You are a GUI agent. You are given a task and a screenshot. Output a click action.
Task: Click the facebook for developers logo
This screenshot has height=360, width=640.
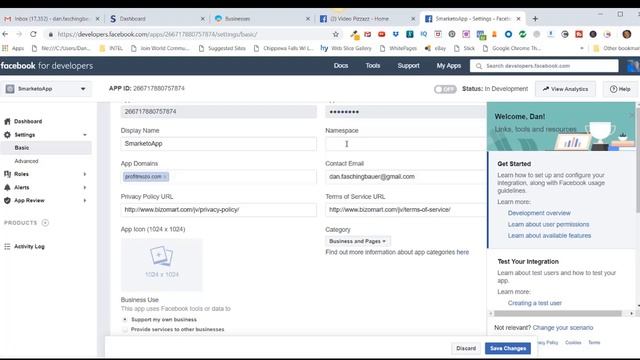(47, 66)
